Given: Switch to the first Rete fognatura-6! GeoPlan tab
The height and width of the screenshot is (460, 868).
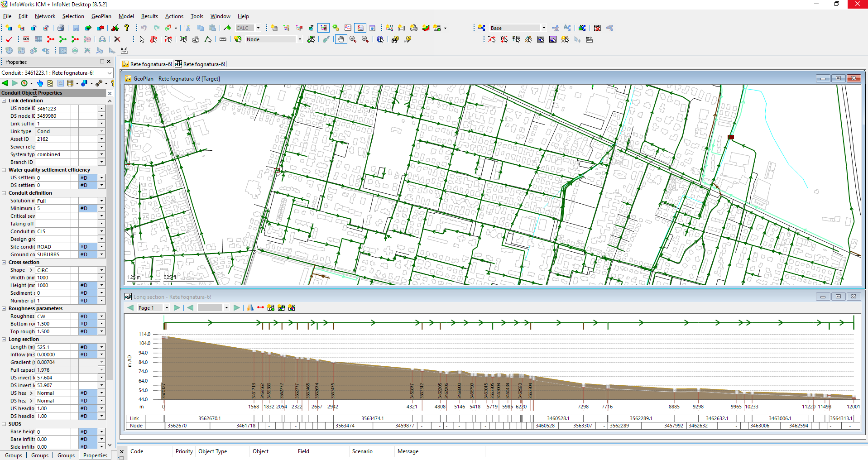Looking at the screenshot, I should pos(147,64).
